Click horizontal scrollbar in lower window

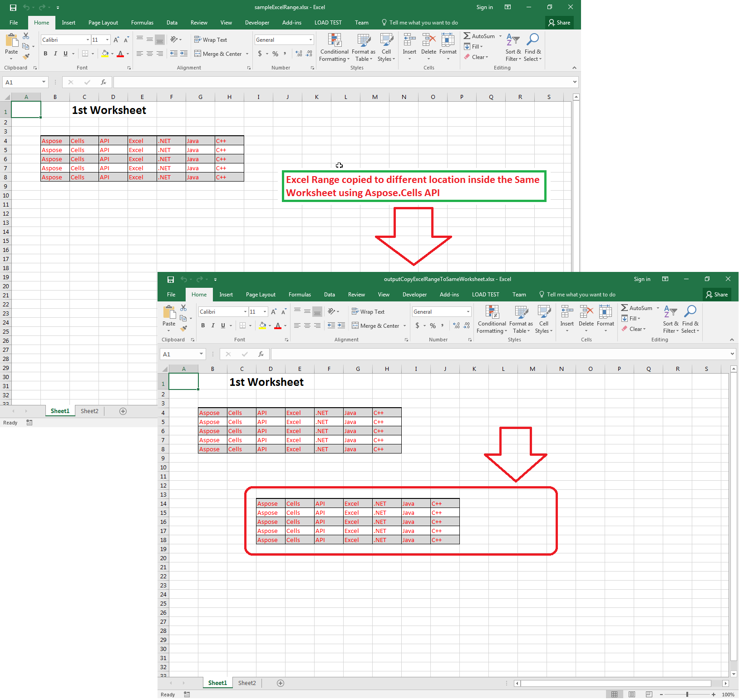point(616,683)
